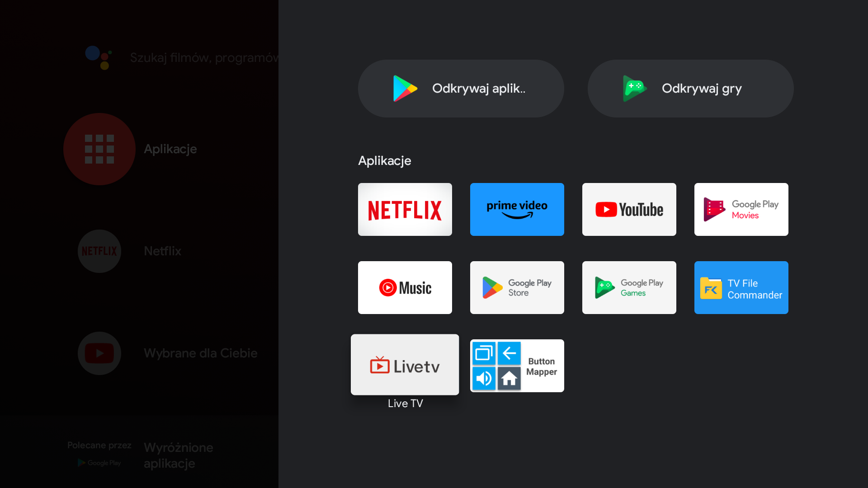Launch YouTube Music app

point(405,287)
